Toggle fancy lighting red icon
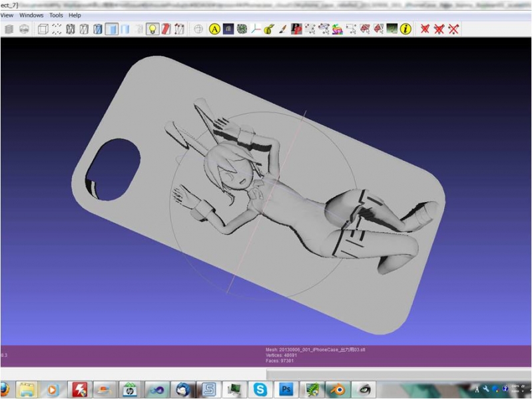This screenshot has width=532, height=399. [x=166, y=29]
